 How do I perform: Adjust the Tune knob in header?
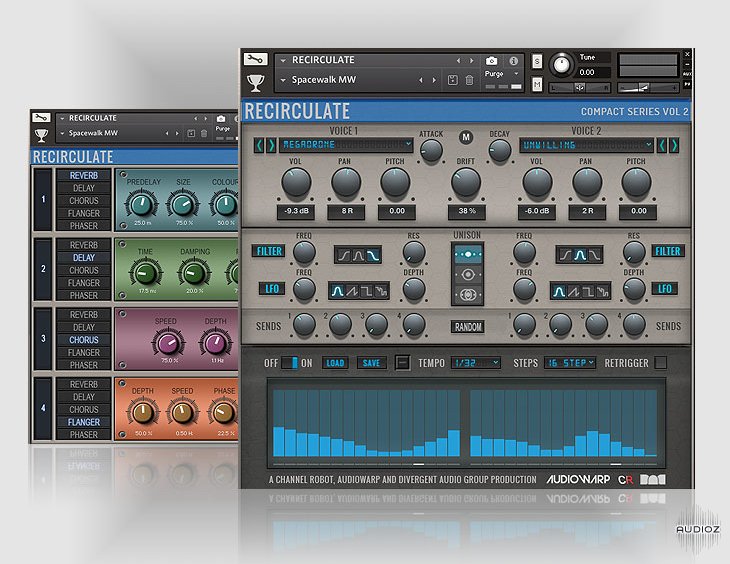click(x=561, y=64)
